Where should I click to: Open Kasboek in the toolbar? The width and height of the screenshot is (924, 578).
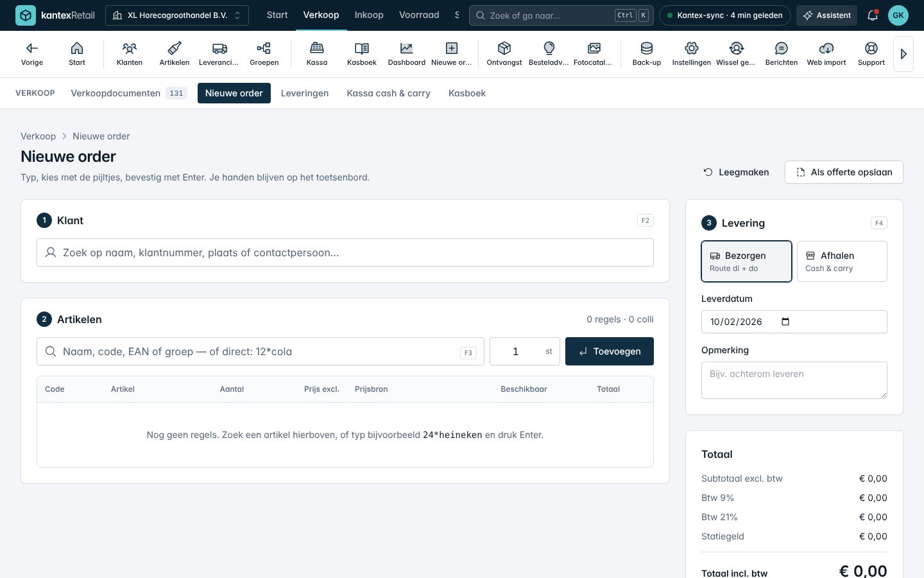[x=362, y=54]
